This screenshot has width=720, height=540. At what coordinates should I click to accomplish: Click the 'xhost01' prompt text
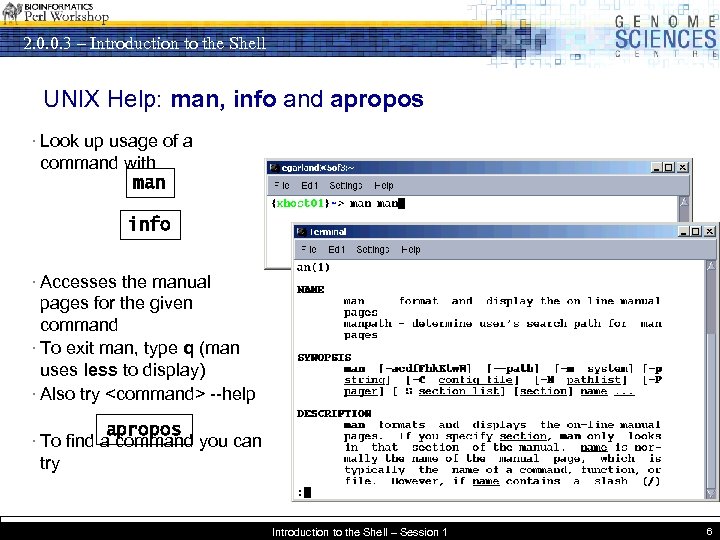pos(300,203)
